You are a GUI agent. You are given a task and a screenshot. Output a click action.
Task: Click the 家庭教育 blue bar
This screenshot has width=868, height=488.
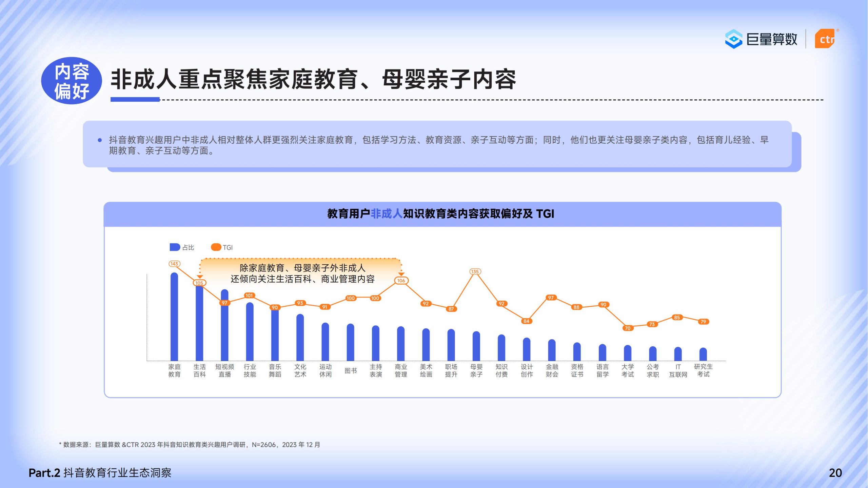click(x=174, y=317)
